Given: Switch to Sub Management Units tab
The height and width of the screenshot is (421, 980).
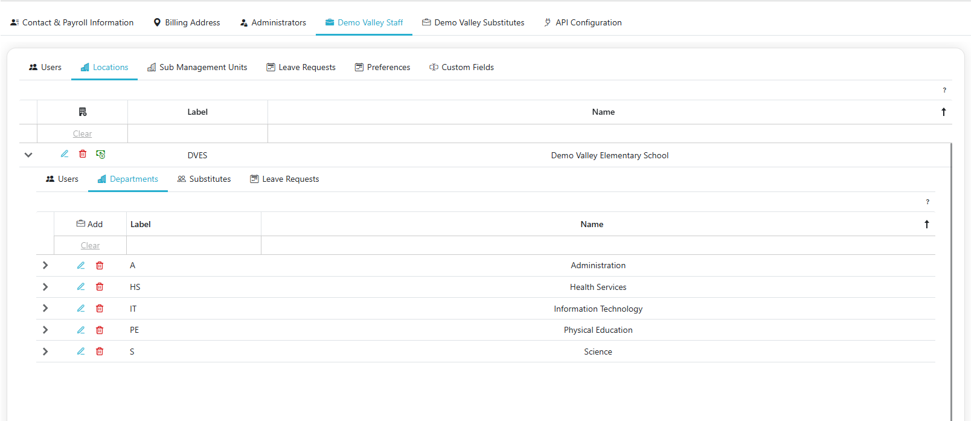Looking at the screenshot, I should click(197, 67).
